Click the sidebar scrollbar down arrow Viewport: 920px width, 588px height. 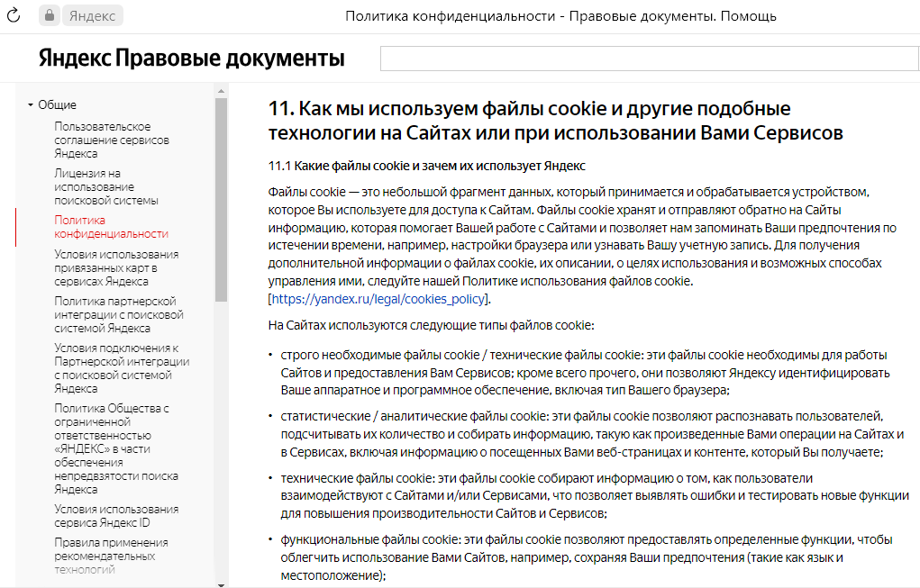point(221,583)
